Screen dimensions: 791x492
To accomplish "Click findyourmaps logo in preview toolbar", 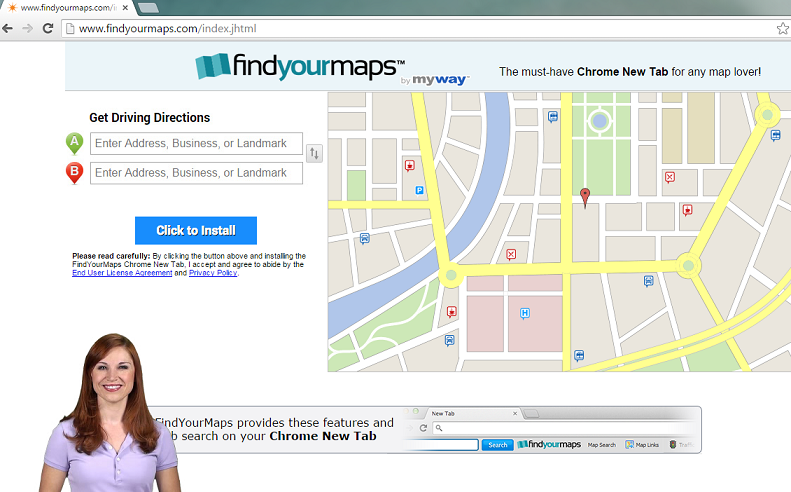I will tap(549, 445).
